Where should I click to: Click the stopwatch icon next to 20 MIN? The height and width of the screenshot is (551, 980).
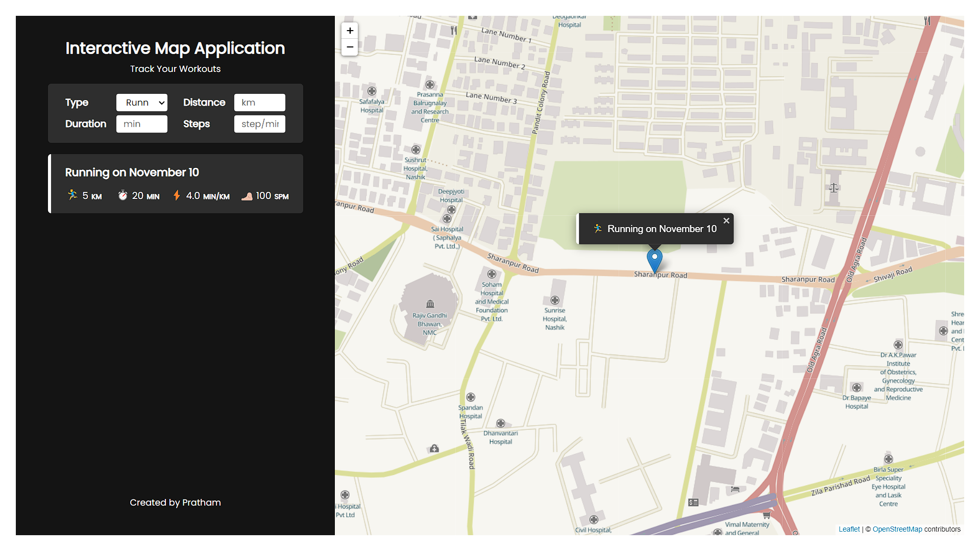pos(123,195)
